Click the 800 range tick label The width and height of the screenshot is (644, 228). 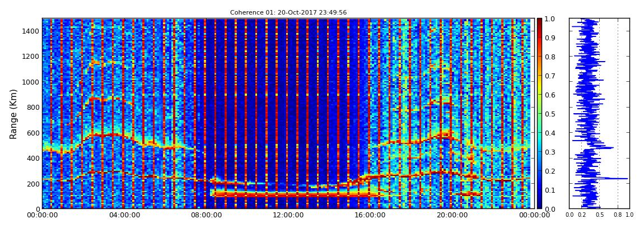(x=32, y=107)
